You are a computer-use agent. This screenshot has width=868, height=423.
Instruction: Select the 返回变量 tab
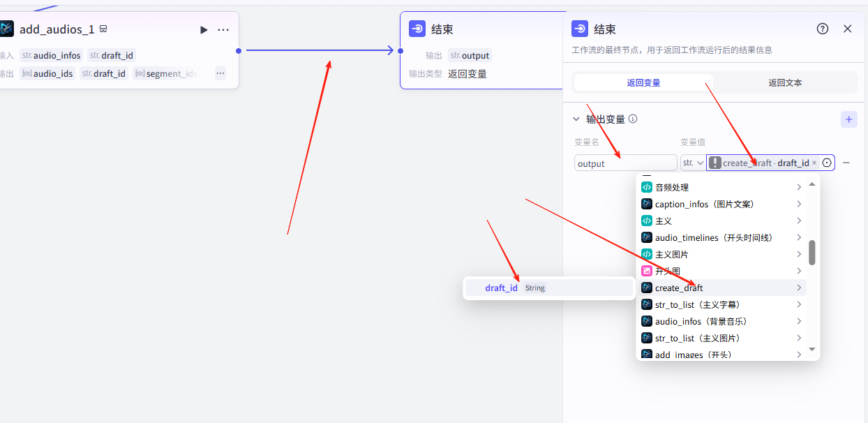point(643,82)
